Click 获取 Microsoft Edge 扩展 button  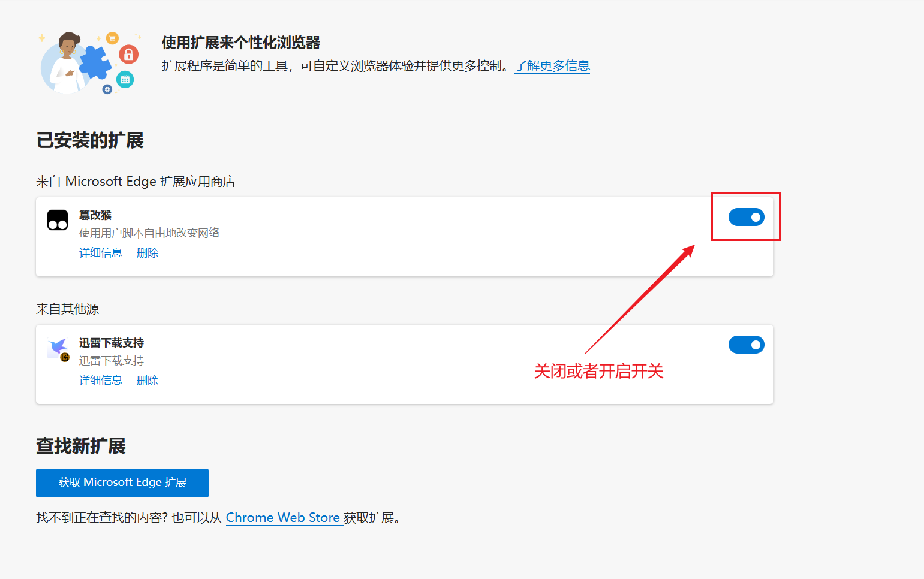(122, 483)
